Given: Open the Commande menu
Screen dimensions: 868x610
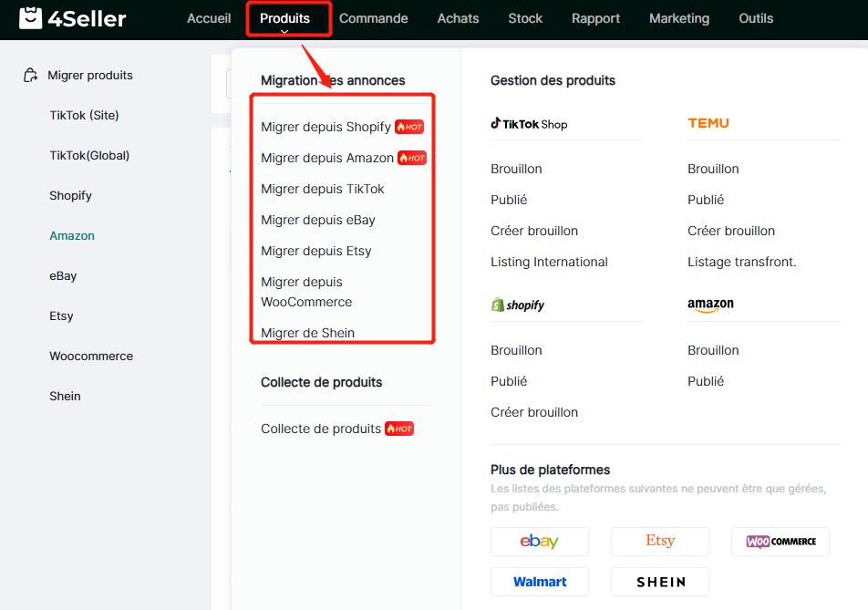Looking at the screenshot, I should point(374,18).
